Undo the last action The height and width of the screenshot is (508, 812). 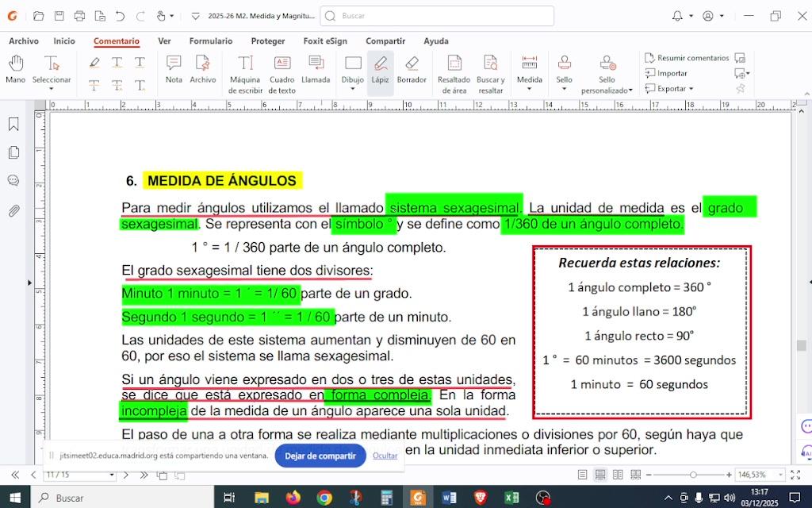[x=121, y=16]
